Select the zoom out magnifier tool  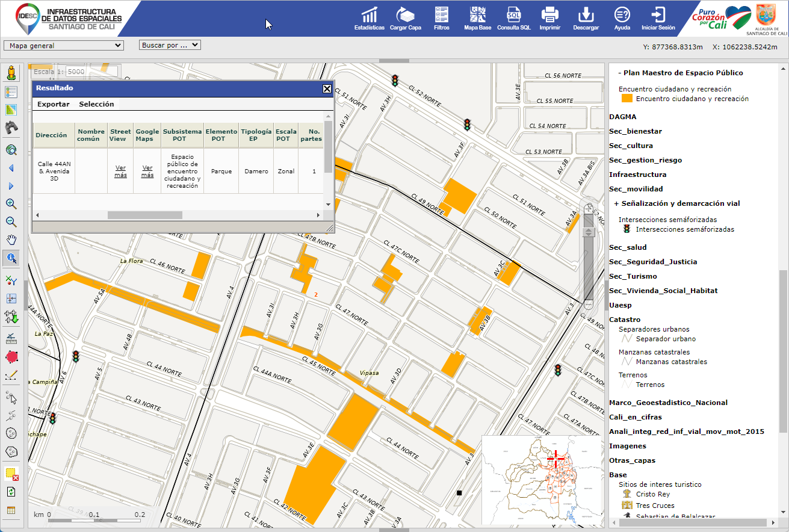[11, 222]
